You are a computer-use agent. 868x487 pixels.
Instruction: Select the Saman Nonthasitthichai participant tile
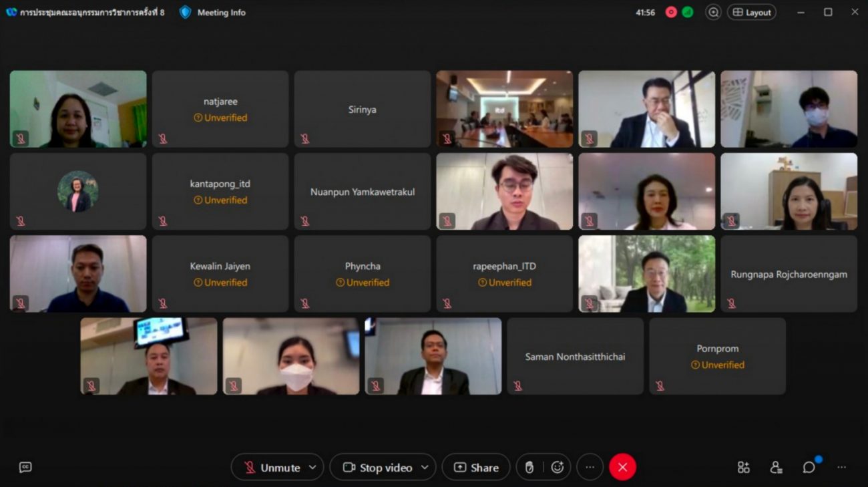tap(576, 356)
